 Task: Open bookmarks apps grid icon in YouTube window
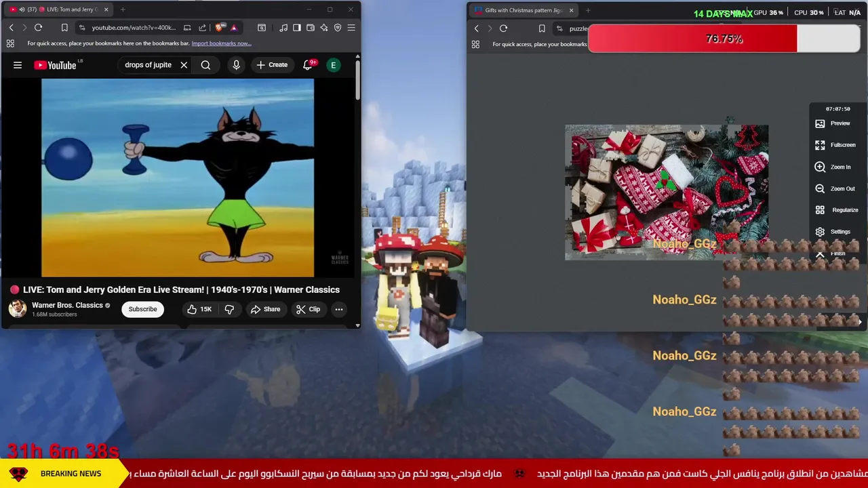(10, 43)
